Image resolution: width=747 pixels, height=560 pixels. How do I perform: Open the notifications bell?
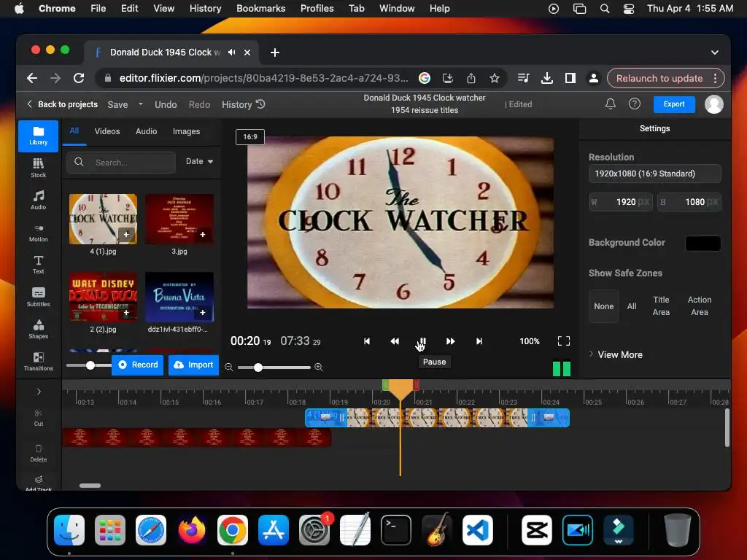611,104
